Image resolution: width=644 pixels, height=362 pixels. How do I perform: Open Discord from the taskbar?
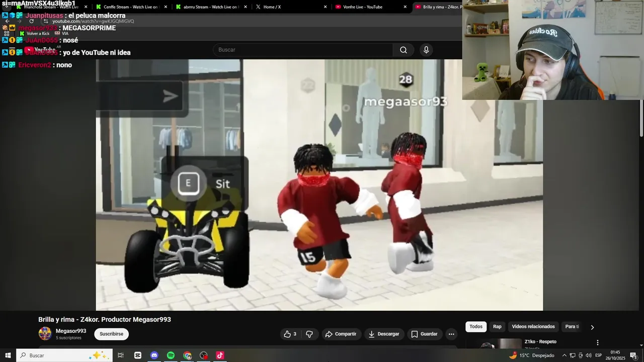tap(154, 355)
